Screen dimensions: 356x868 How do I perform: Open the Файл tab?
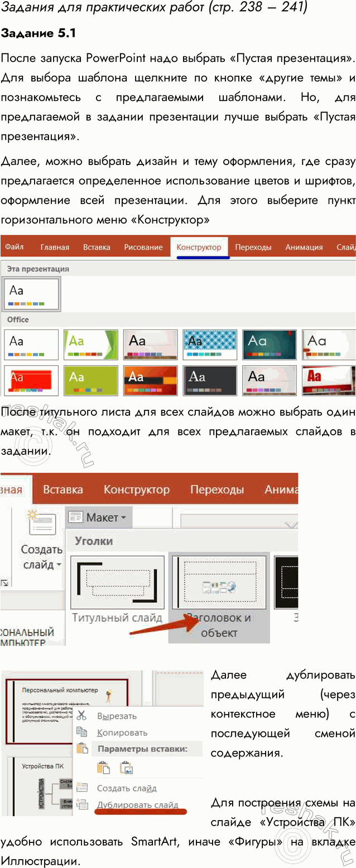click(x=15, y=247)
